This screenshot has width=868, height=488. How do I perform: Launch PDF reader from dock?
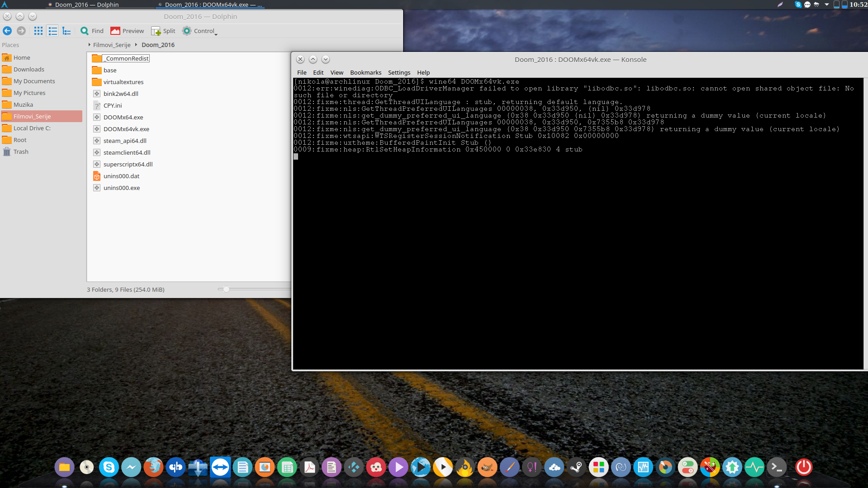point(309,467)
